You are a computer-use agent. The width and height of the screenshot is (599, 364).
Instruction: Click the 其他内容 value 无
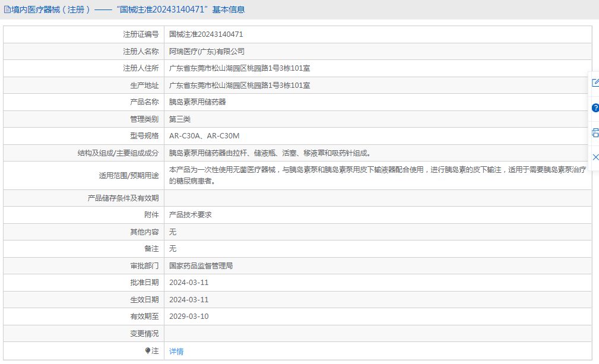(173, 232)
